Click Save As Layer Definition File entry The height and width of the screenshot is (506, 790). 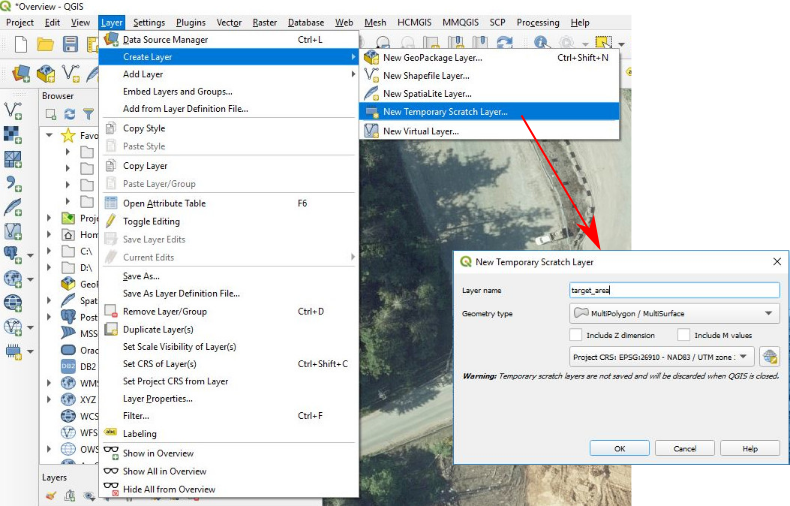(229, 294)
